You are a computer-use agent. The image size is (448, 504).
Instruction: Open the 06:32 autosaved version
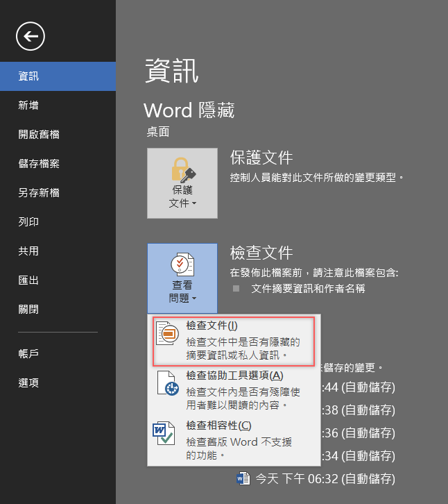(x=316, y=478)
